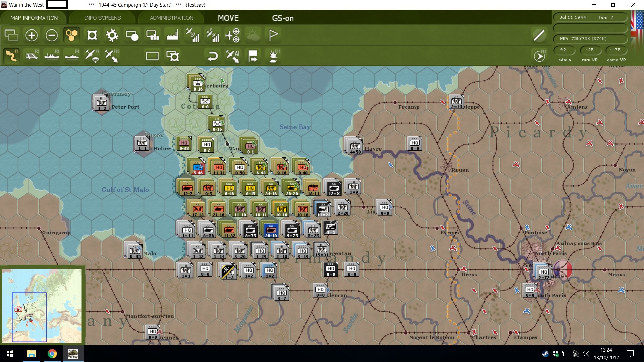The image size is (644, 362).
Task: Select the 0-38 HQ unit
Action: click(184, 143)
